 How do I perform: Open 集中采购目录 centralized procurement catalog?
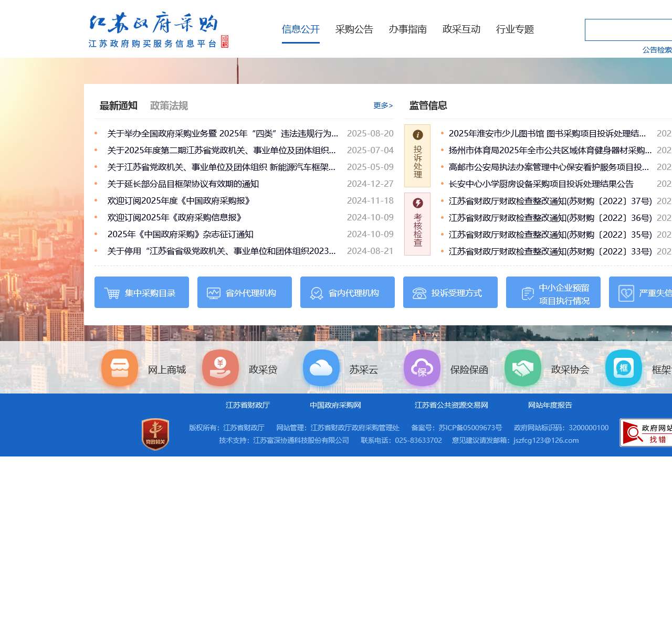(141, 292)
